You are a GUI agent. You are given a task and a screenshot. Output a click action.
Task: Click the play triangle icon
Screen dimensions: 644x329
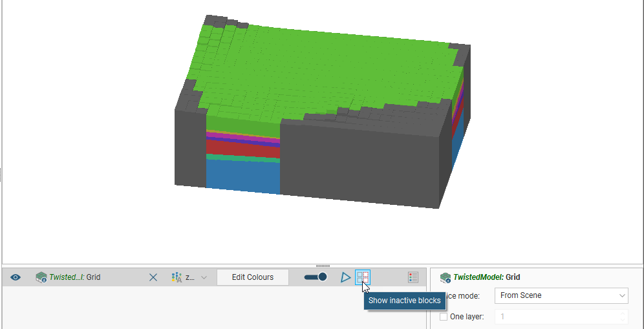pos(346,277)
